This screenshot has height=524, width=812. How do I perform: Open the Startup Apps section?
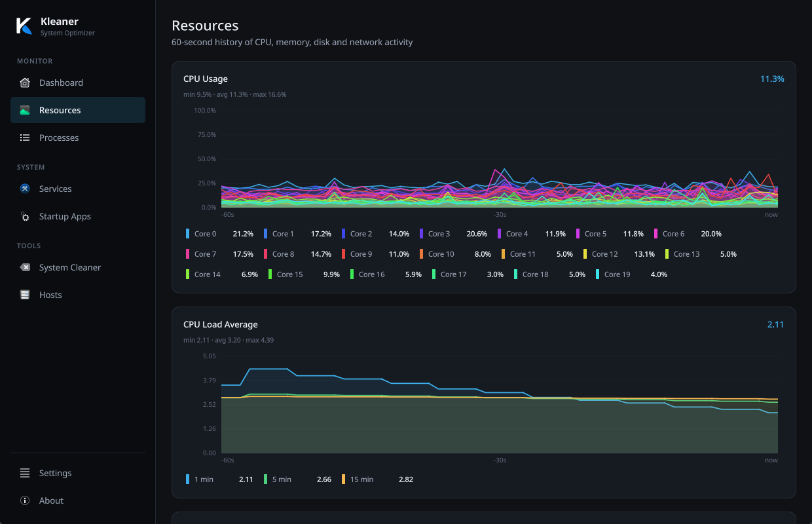click(x=78, y=216)
